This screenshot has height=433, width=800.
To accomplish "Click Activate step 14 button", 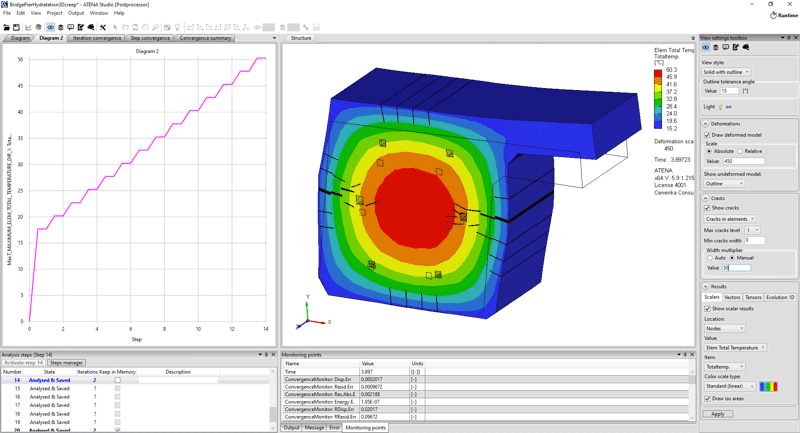I will tap(23, 363).
